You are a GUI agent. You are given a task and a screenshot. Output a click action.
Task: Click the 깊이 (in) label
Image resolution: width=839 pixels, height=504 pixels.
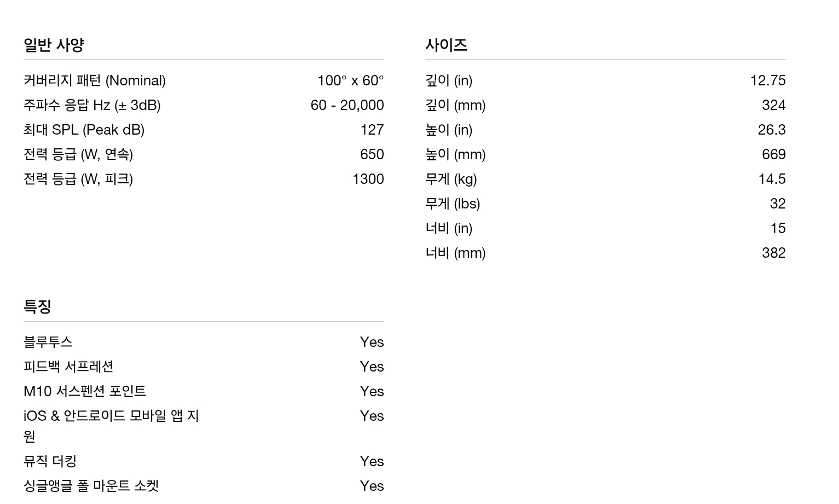click(x=449, y=80)
